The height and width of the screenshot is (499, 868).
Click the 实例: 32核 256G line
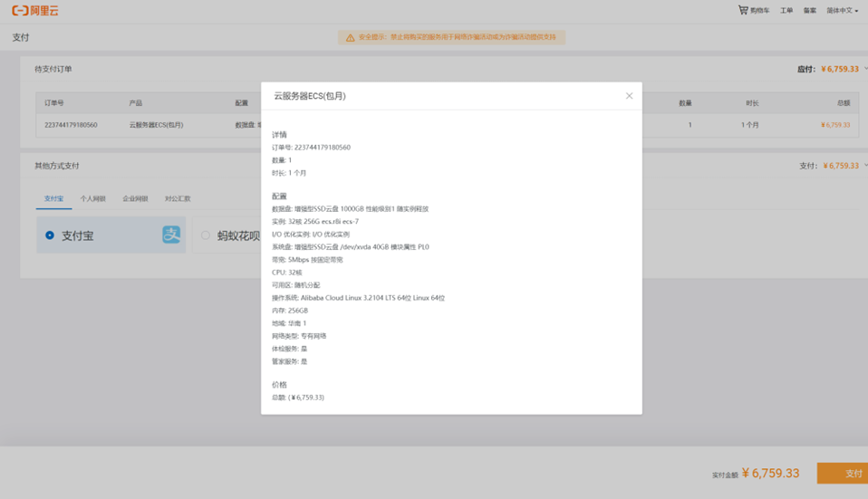click(x=315, y=221)
